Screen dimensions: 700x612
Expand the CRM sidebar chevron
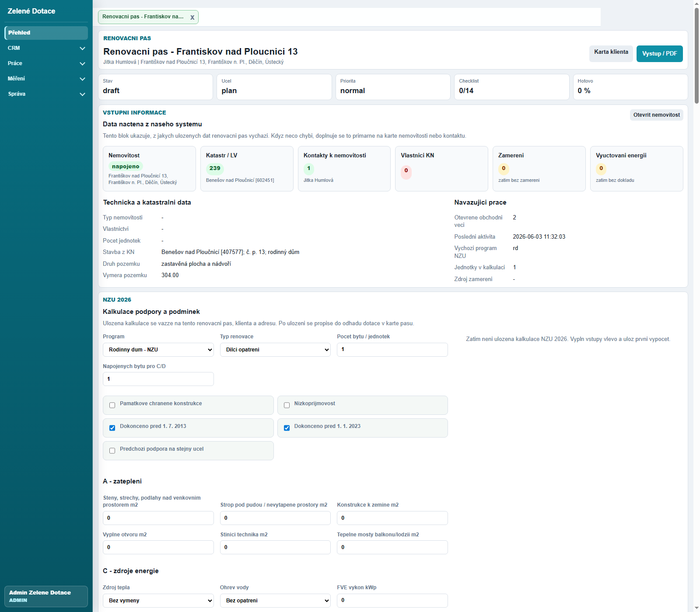point(82,48)
